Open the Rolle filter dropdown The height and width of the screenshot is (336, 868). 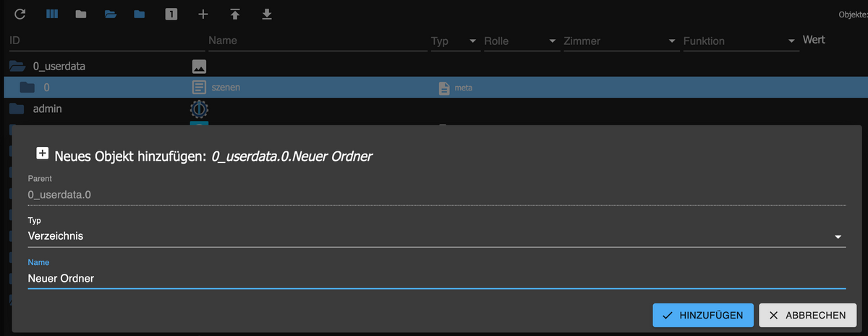tap(553, 41)
